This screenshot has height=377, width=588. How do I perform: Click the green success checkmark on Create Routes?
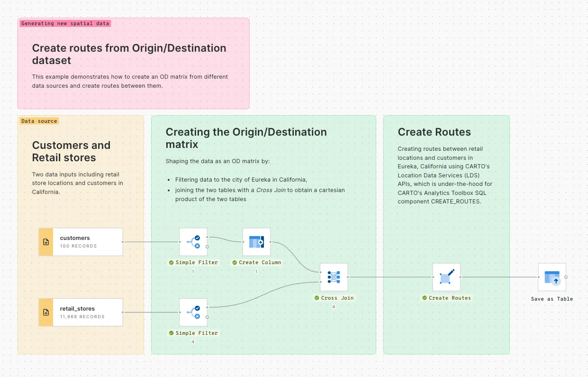pos(424,298)
